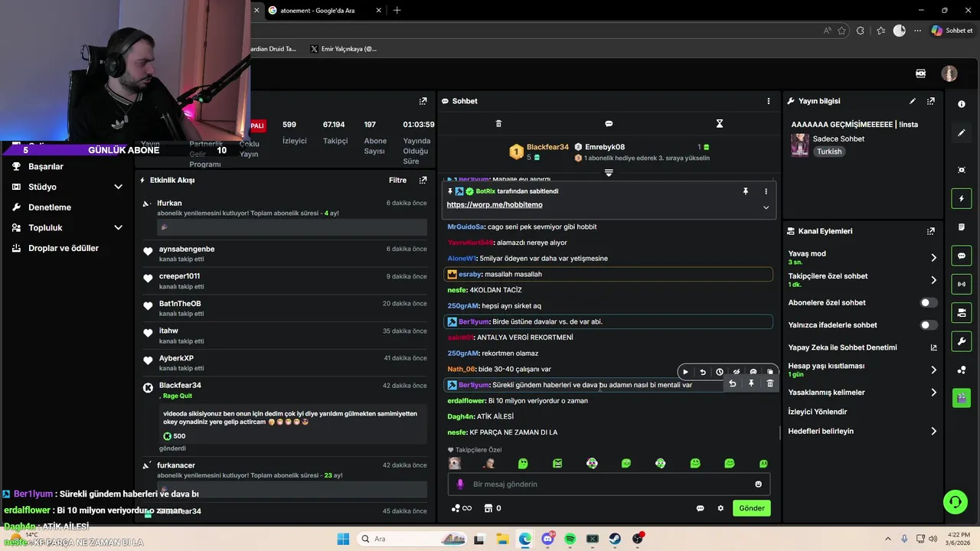Open the pinned message three-dot options
This screenshot has width=980, height=551.
click(766, 191)
